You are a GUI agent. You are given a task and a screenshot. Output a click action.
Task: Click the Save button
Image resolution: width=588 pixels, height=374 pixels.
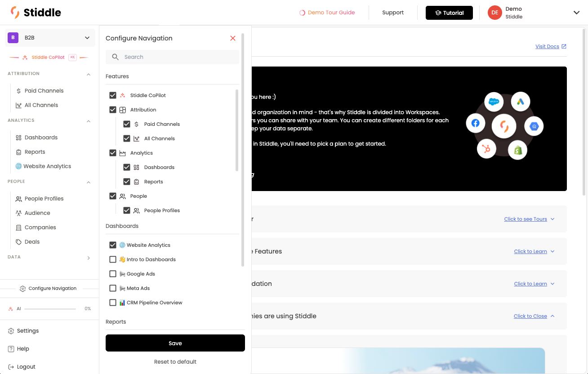click(175, 343)
